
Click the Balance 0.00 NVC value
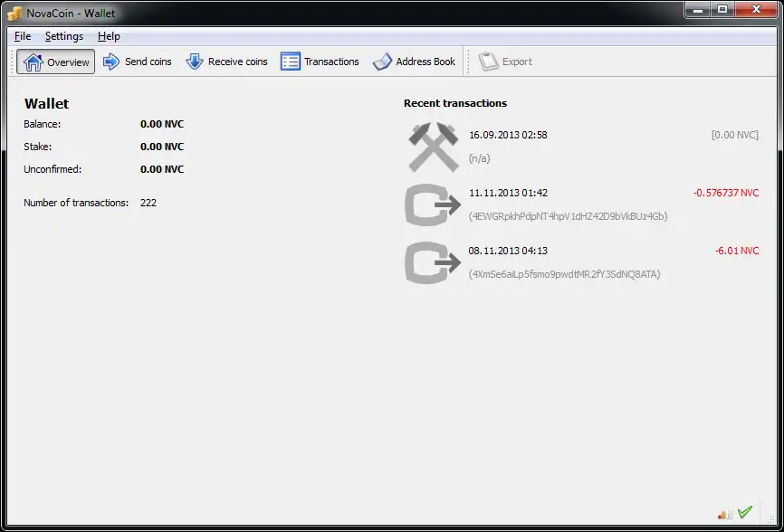[162, 124]
